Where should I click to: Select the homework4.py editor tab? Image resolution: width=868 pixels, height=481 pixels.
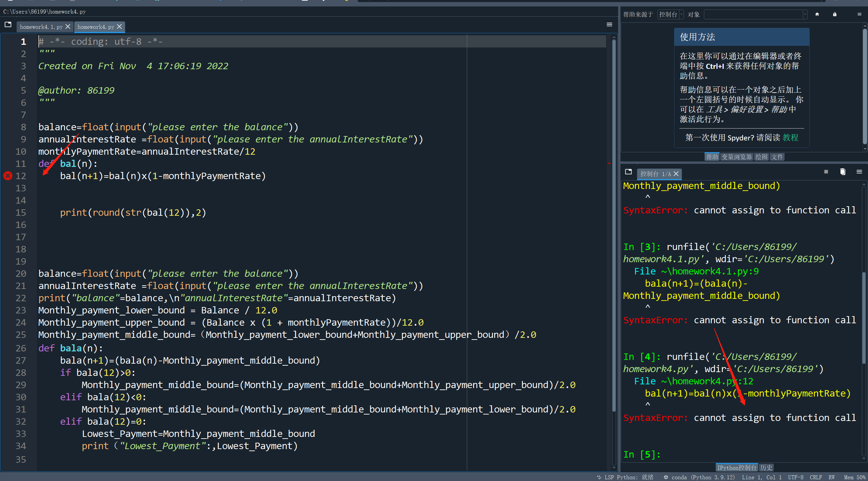tap(96, 27)
